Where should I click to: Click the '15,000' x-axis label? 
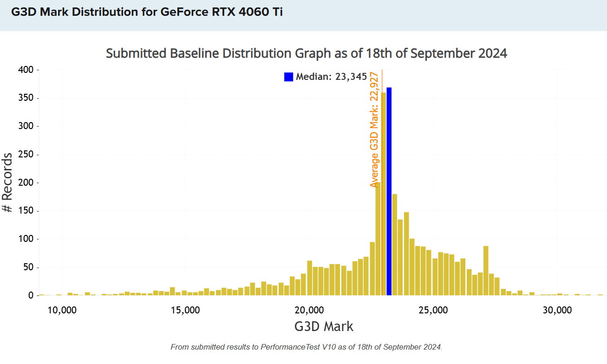pos(185,310)
